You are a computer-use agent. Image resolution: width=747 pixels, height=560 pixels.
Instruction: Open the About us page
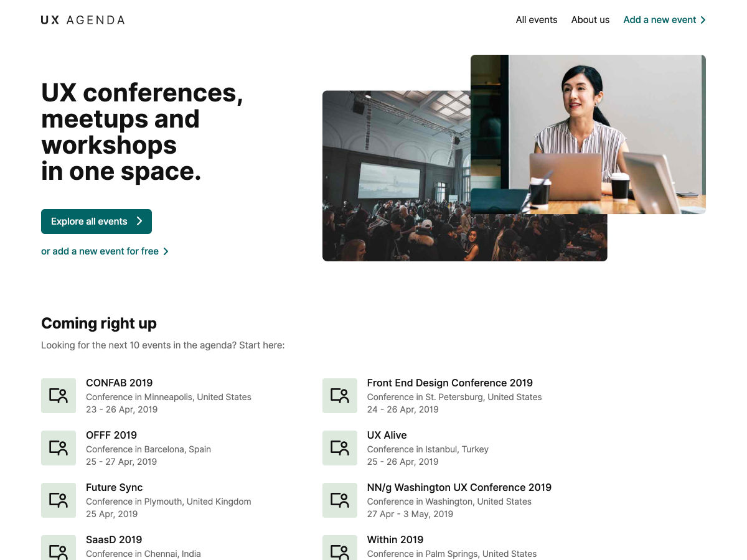590,20
